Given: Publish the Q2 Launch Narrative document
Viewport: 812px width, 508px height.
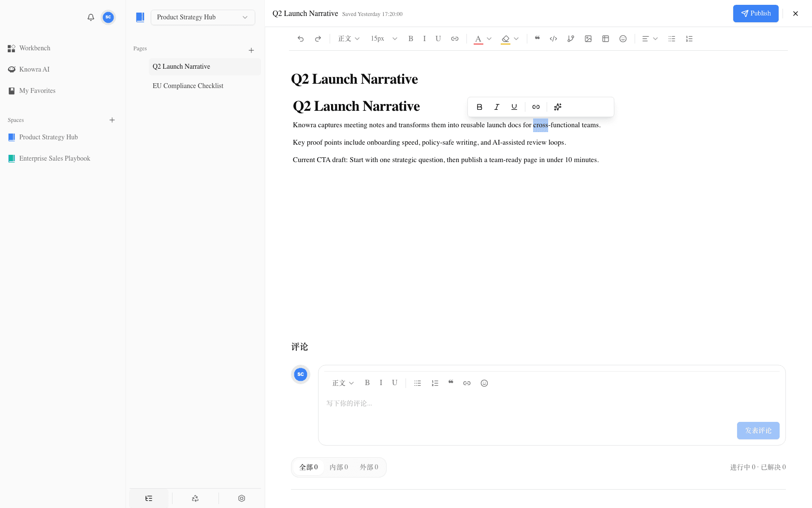Looking at the screenshot, I should 755,14.
